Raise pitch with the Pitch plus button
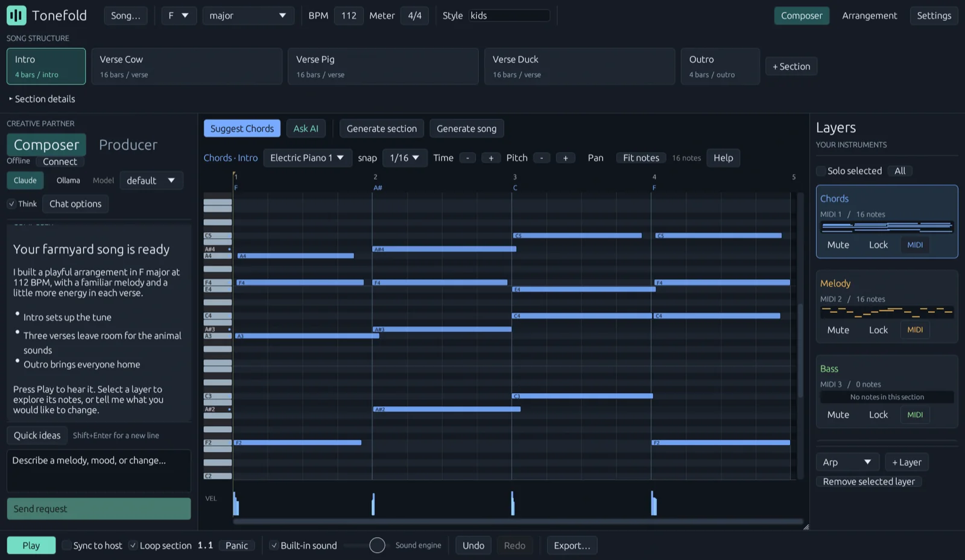The image size is (965, 560). coord(565,158)
